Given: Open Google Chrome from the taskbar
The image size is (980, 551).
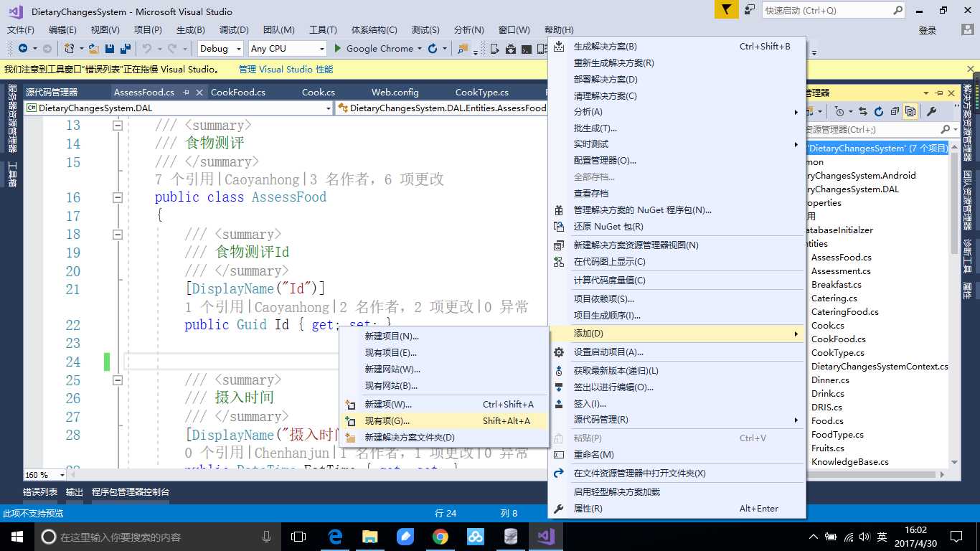Looking at the screenshot, I should (440, 537).
